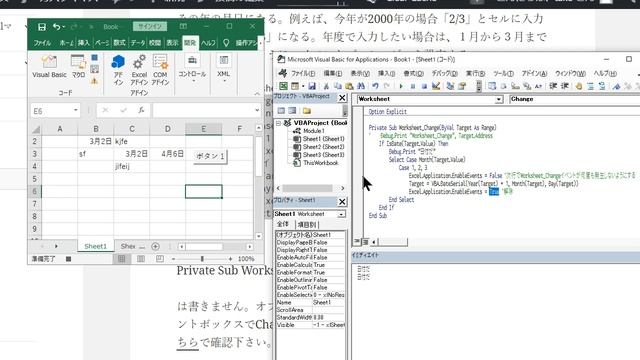Click the VBA toolbar cut scissors icon
The width and height of the screenshot is (640, 360).
(x=326, y=86)
